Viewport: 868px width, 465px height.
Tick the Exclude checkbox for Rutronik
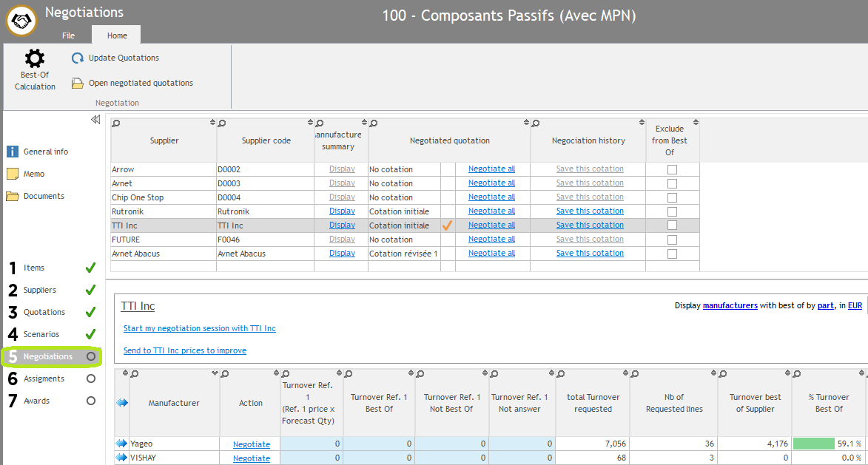coord(672,211)
